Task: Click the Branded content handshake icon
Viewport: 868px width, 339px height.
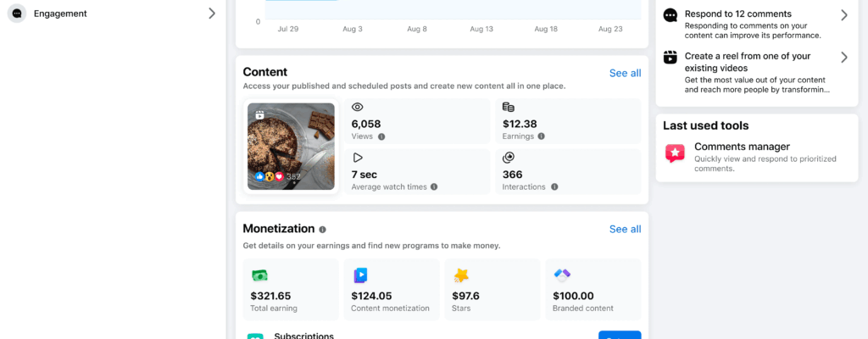Action: 562,275
